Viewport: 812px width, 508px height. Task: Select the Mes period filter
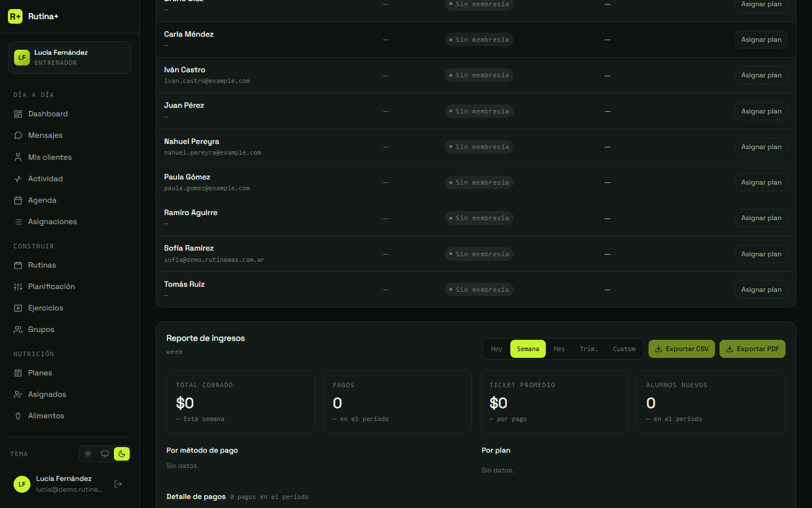[x=559, y=349]
